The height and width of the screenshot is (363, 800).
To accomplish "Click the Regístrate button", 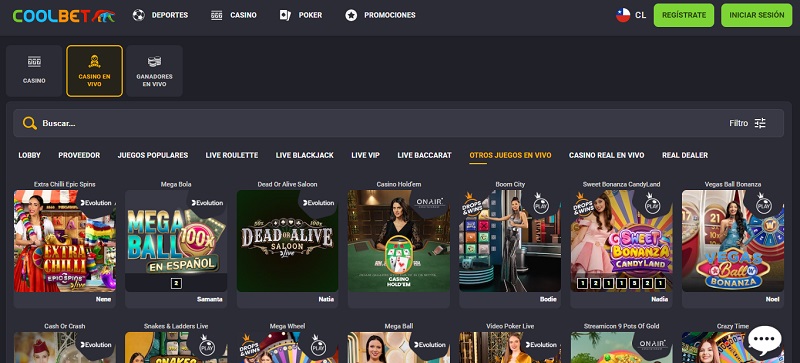I will tap(684, 15).
